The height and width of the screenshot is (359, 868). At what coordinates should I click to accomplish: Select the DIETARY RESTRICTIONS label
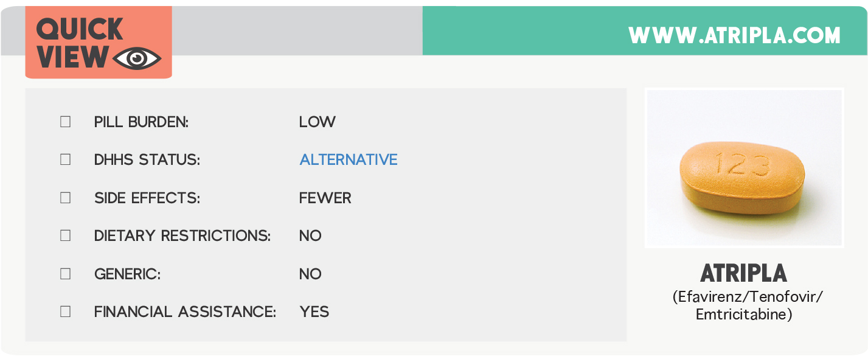point(182,236)
